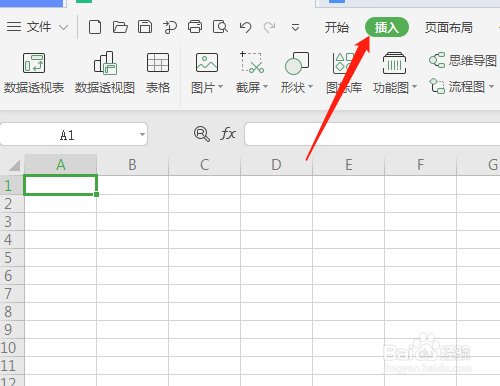
Task: Click the 功能图 barcode icon
Action: (394, 63)
